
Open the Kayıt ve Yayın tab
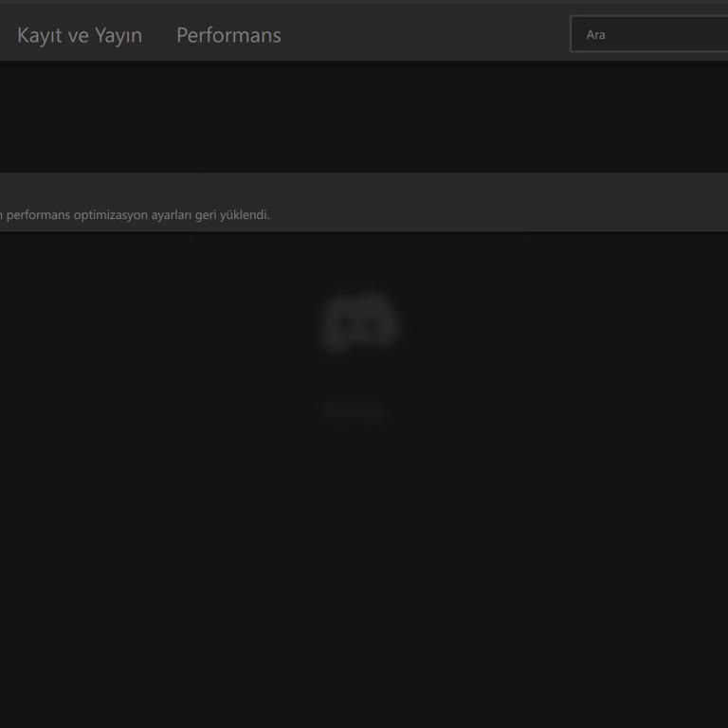click(80, 35)
